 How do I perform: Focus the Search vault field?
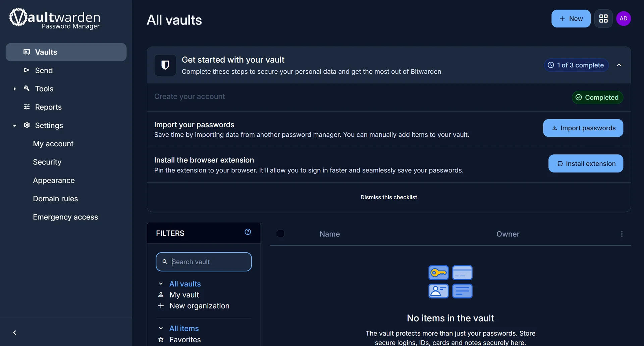pyautogui.click(x=204, y=262)
